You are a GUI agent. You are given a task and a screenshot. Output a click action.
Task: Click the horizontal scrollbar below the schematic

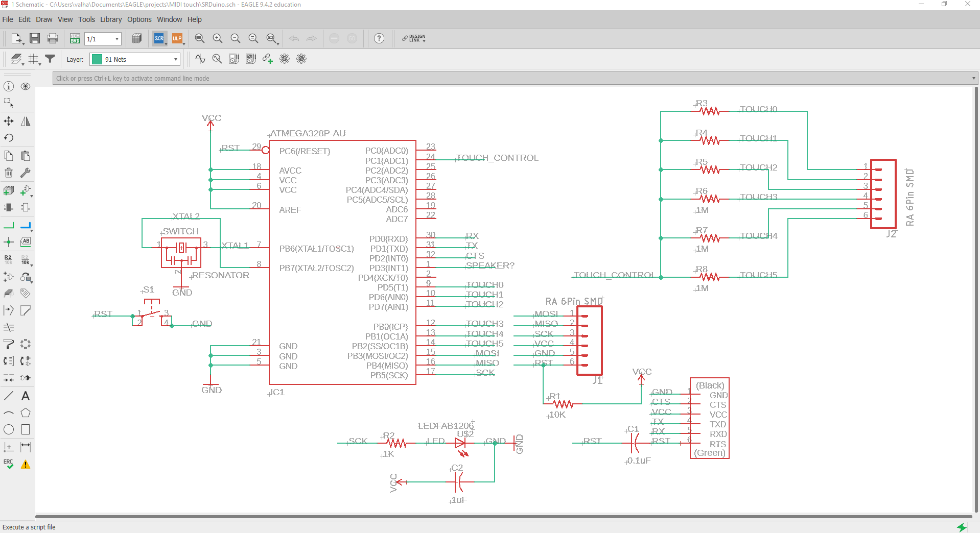click(x=503, y=517)
